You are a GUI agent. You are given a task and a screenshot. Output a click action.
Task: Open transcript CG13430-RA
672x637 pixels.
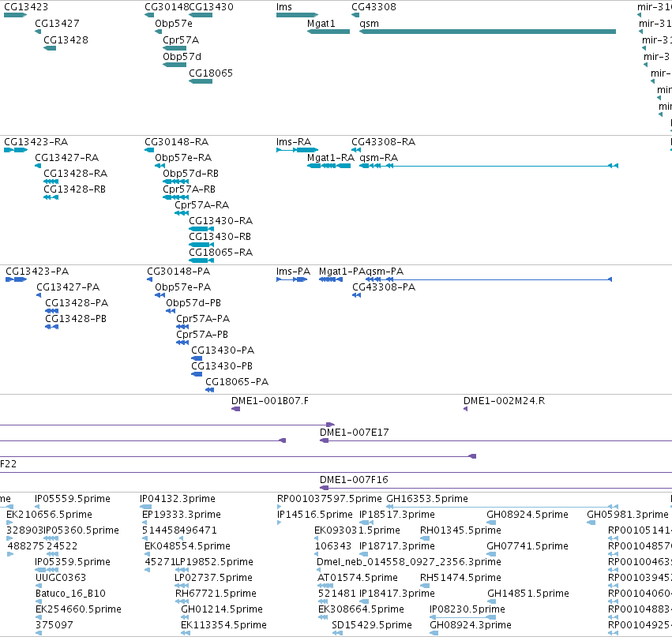point(221,221)
